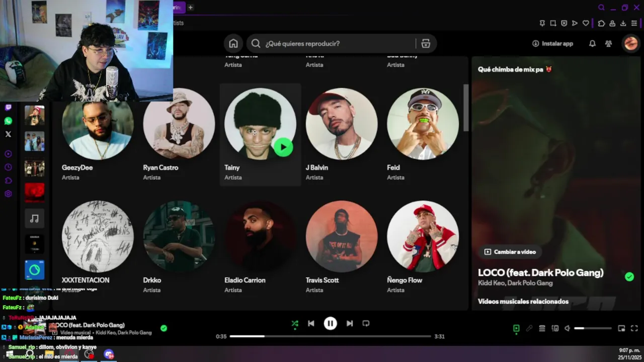
Task: Open History clock icon in sidebar
Action: click(x=8, y=167)
